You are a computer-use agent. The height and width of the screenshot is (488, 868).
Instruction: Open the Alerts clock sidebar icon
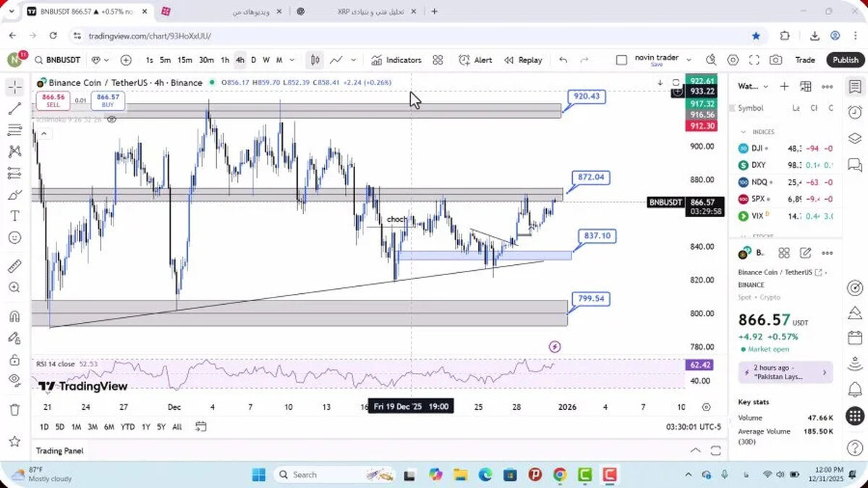854,112
